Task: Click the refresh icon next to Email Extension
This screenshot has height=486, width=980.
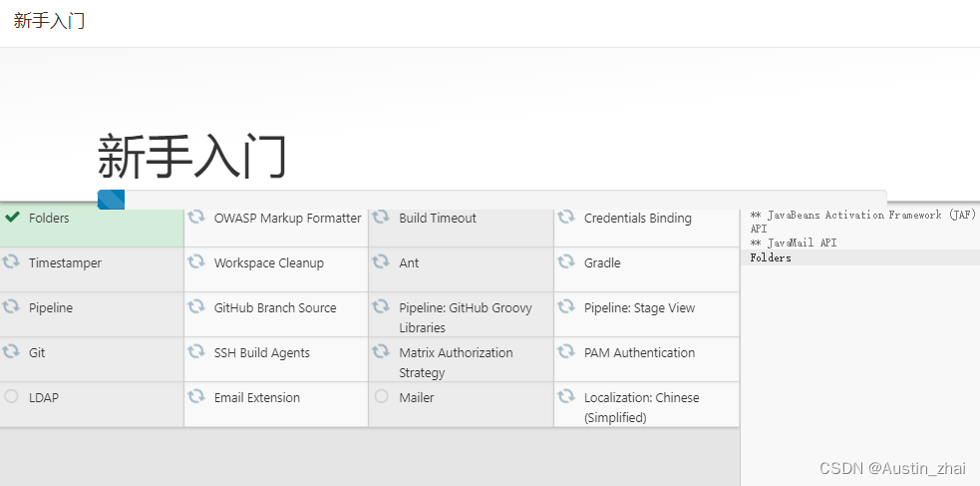Action: point(196,397)
